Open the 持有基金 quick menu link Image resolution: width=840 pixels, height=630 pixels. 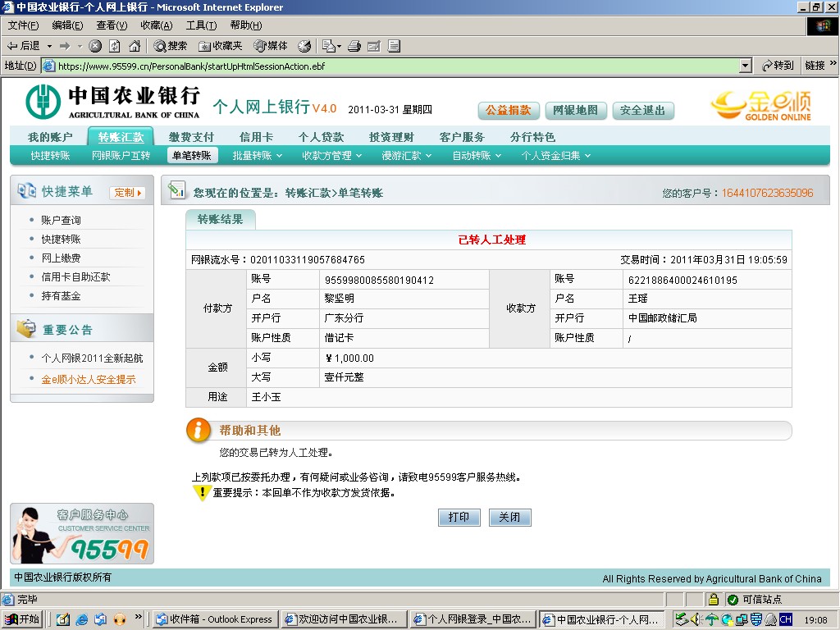(x=61, y=295)
